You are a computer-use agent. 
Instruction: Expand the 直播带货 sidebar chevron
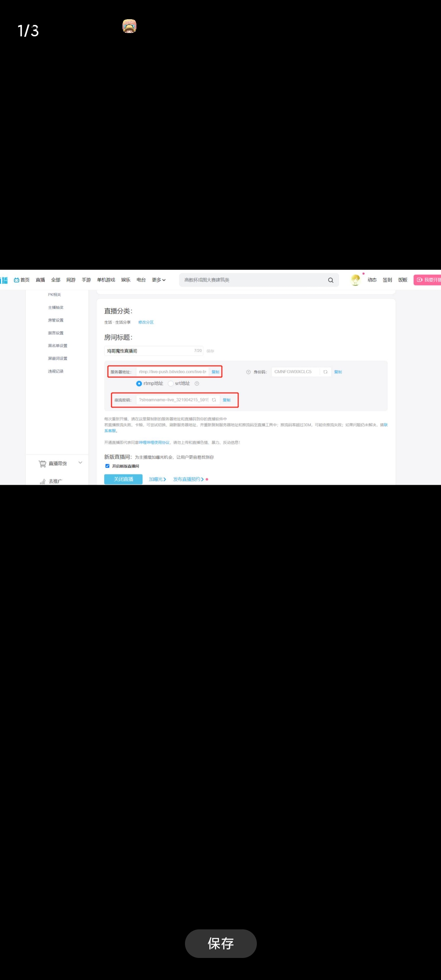80,463
